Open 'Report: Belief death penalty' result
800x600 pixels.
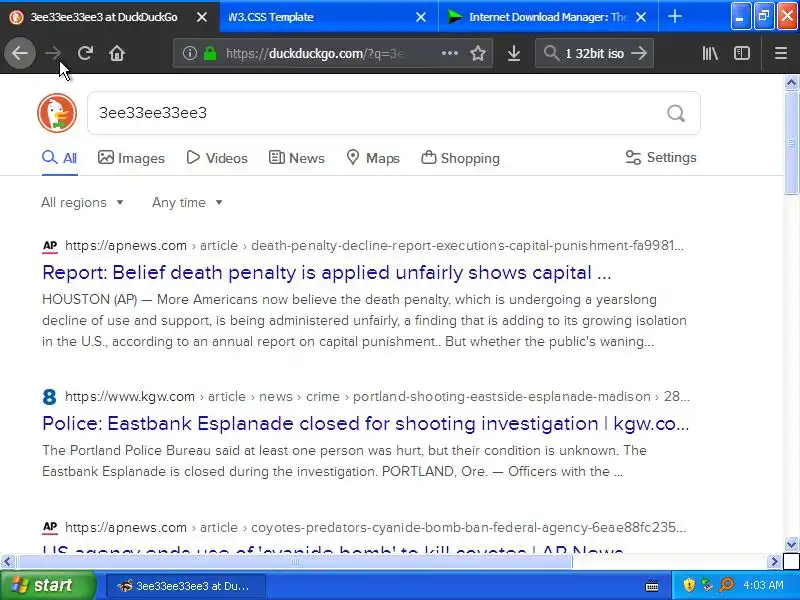327,273
